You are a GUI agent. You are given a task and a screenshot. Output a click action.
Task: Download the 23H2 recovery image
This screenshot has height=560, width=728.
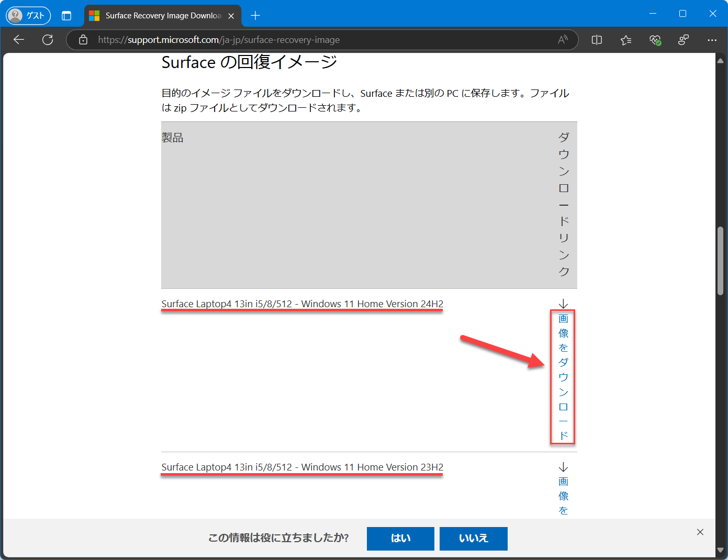coord(563,496)
